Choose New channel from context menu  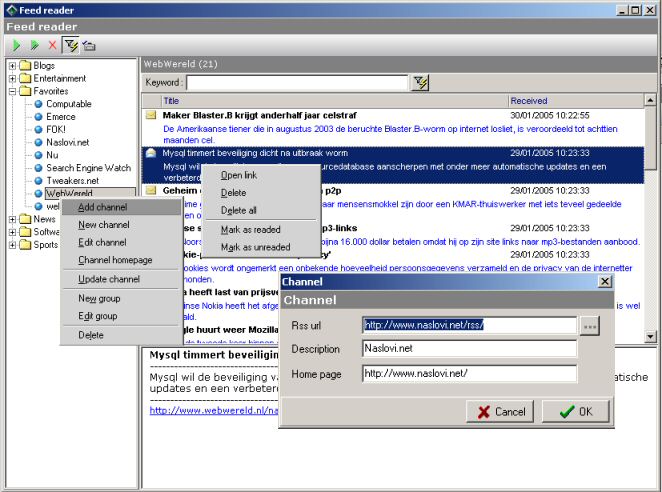tap(121, 225)
